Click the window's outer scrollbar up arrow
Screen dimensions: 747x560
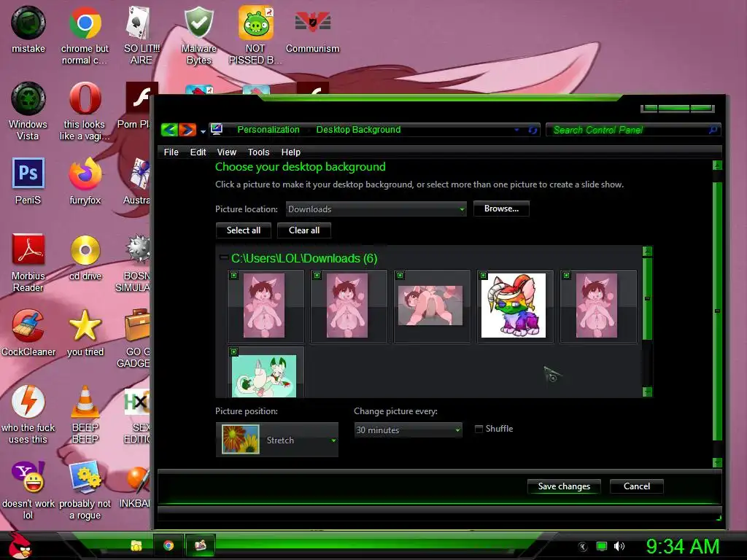[x=718, y=166]
